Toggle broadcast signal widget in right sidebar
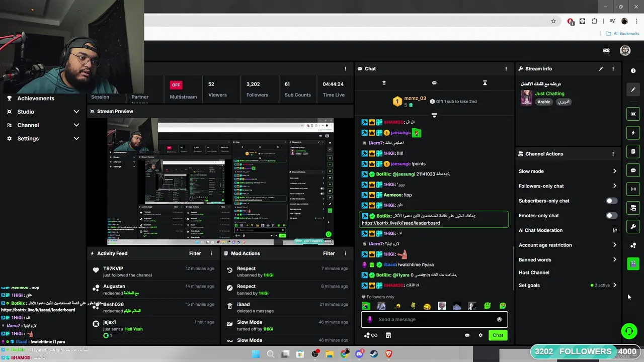This screenshot has height=362, width=644. tap(633, 189)
